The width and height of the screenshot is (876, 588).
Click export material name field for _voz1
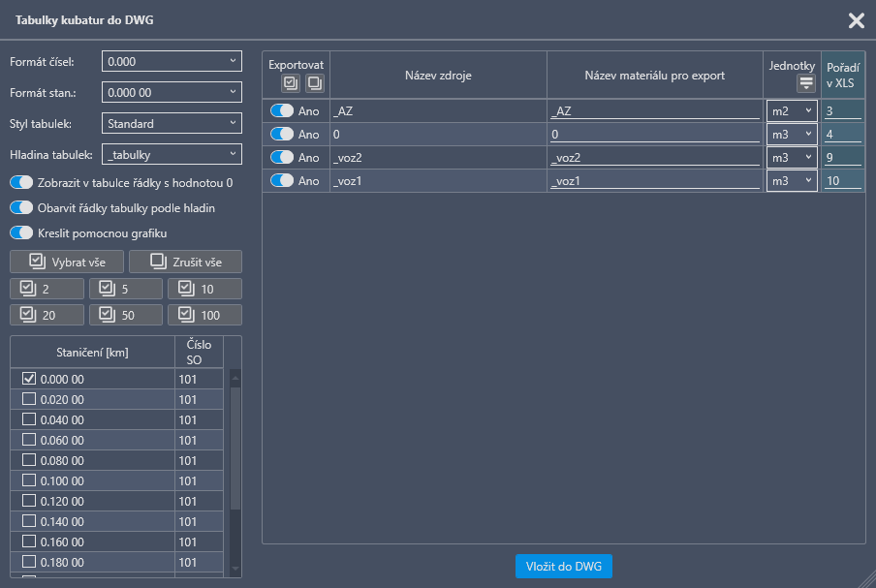point(654,181)
